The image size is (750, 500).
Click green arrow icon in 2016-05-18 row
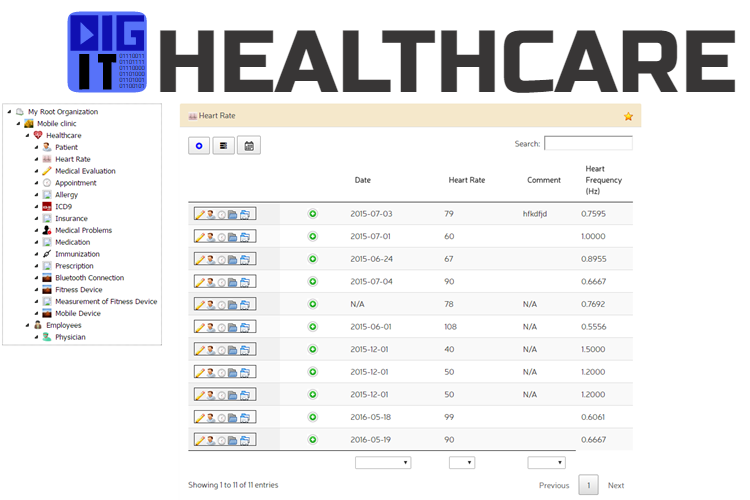(312, 417)
